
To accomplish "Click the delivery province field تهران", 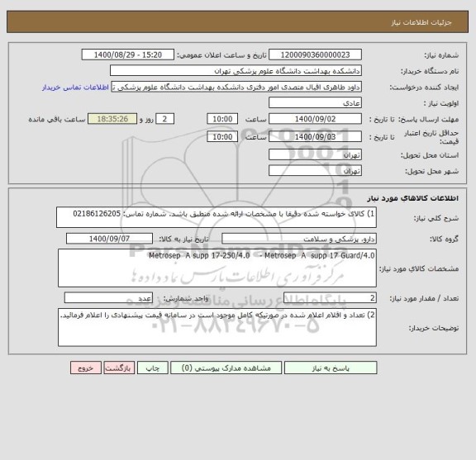I will tap(315, 154).
